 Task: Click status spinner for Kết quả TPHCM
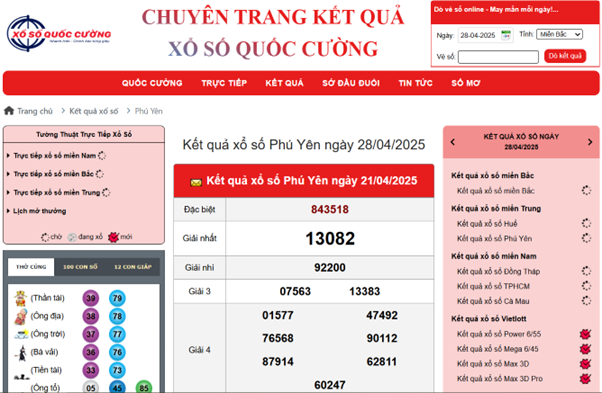coord(586,286)
